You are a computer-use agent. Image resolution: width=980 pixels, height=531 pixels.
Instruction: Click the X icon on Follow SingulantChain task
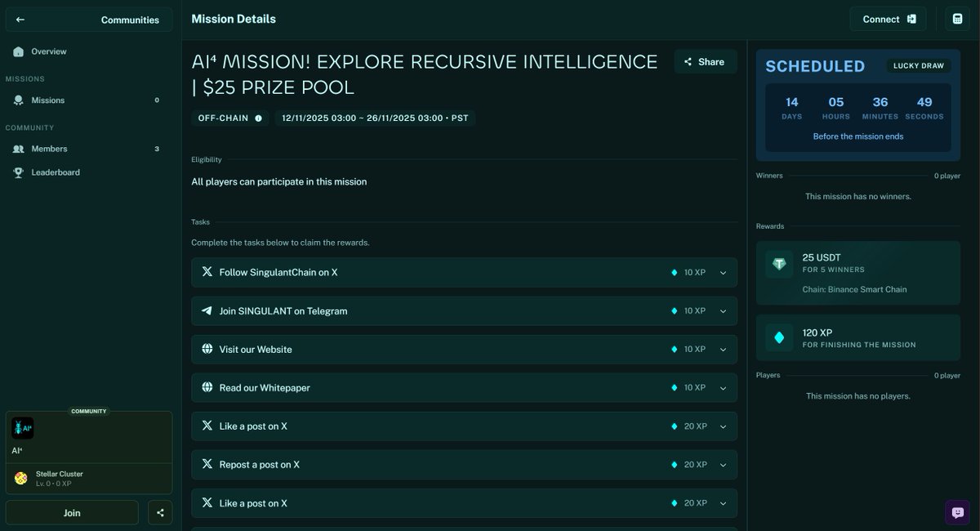(207, 272)
